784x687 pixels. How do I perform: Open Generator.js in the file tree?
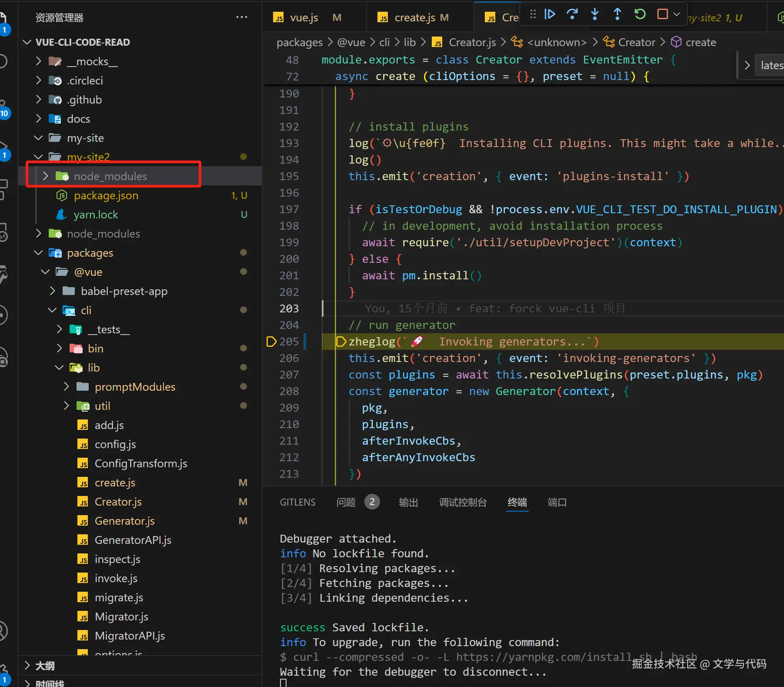pos(124,521)
